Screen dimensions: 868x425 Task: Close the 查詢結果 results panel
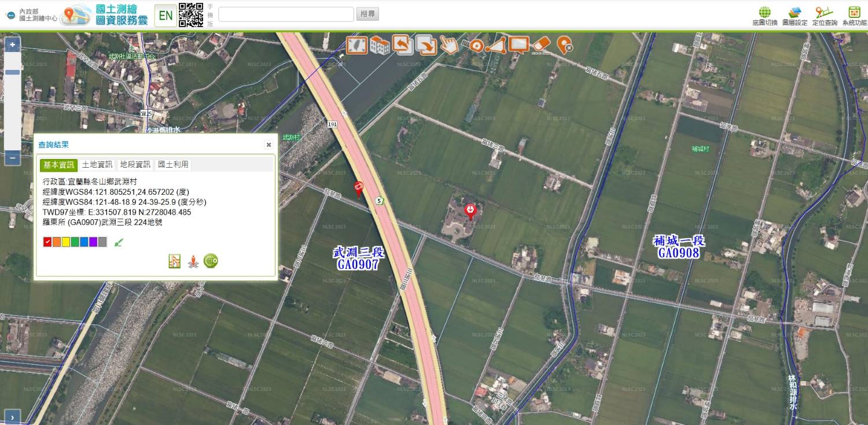click(269, 145)
